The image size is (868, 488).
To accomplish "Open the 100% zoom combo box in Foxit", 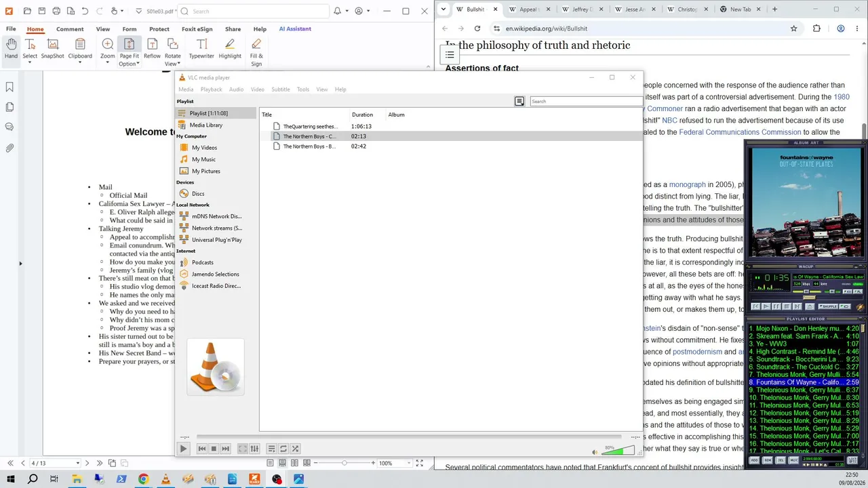I will coord(394,463).
